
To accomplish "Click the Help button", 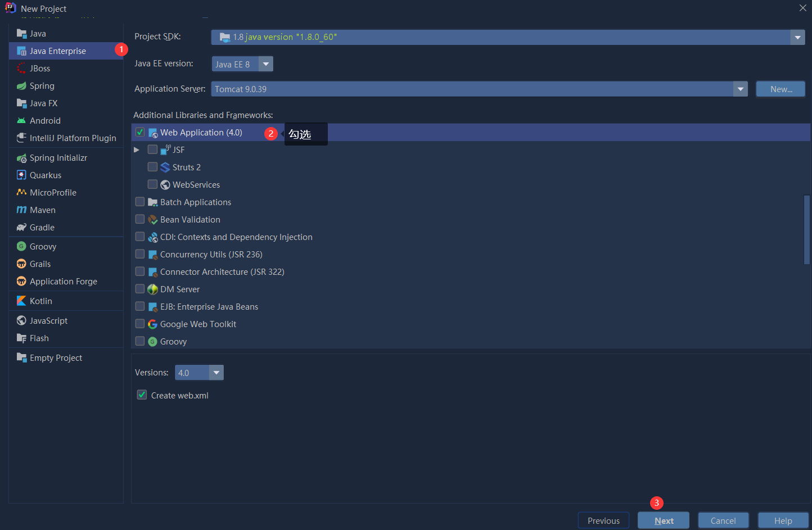I will (x=783, y=520).
